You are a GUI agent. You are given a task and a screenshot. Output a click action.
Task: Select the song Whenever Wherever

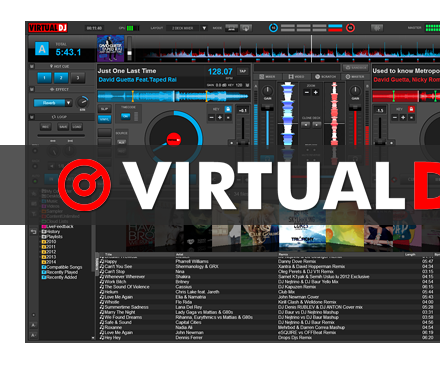(267, 277)
